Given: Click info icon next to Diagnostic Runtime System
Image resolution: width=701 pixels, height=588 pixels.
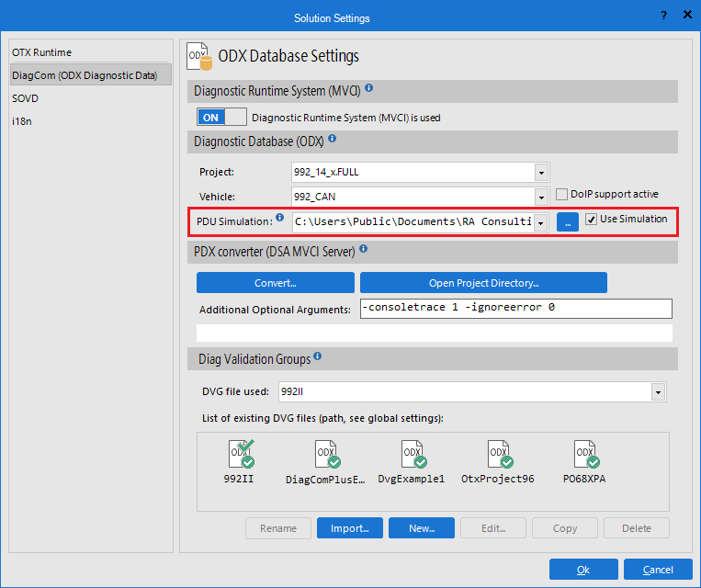Looking at the screenshot, I should pyautogui.click(x=368, y=89).
